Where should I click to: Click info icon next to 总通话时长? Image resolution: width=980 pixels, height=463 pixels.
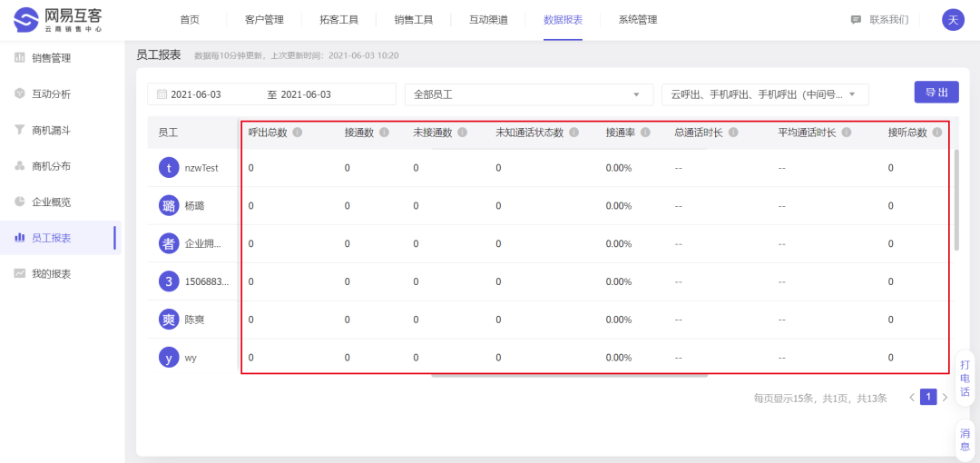pos(733,133)
